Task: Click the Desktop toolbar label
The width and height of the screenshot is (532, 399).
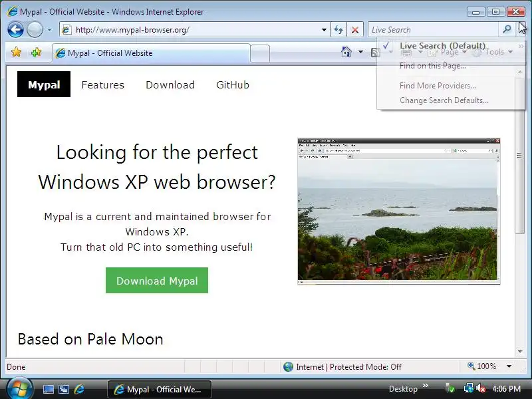Action: 403,389
